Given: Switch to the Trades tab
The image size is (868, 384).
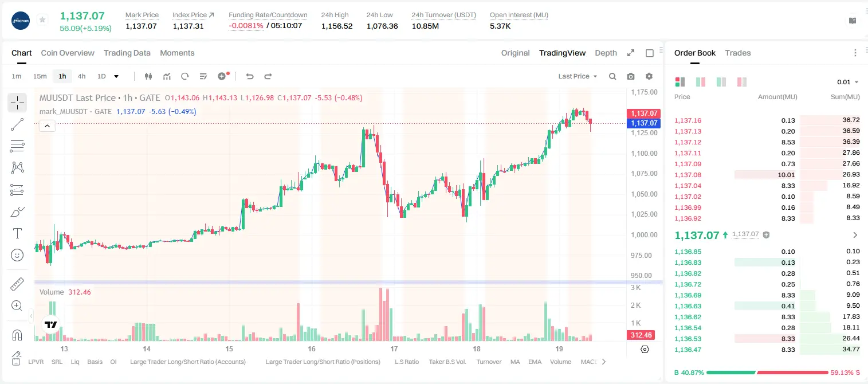Looking at the screenshot, I should (x=738, y=53).
